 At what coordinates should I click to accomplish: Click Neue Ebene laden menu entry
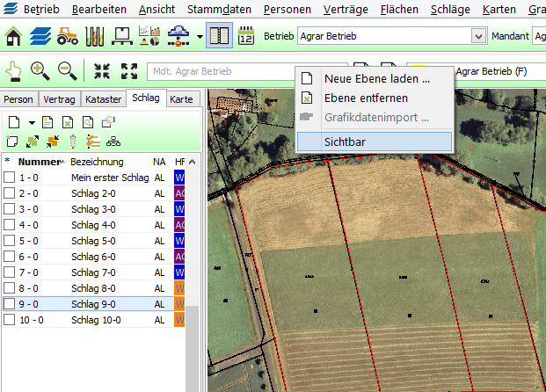click(376, 78)
